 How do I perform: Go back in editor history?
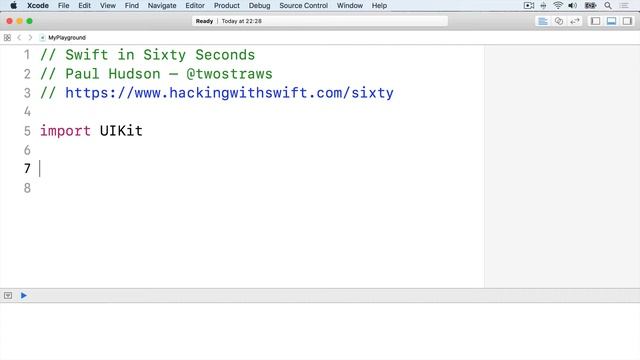(19, 38)
